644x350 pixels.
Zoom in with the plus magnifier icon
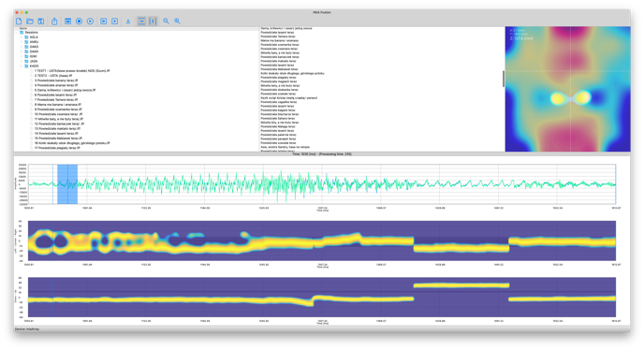pos(177,21)
